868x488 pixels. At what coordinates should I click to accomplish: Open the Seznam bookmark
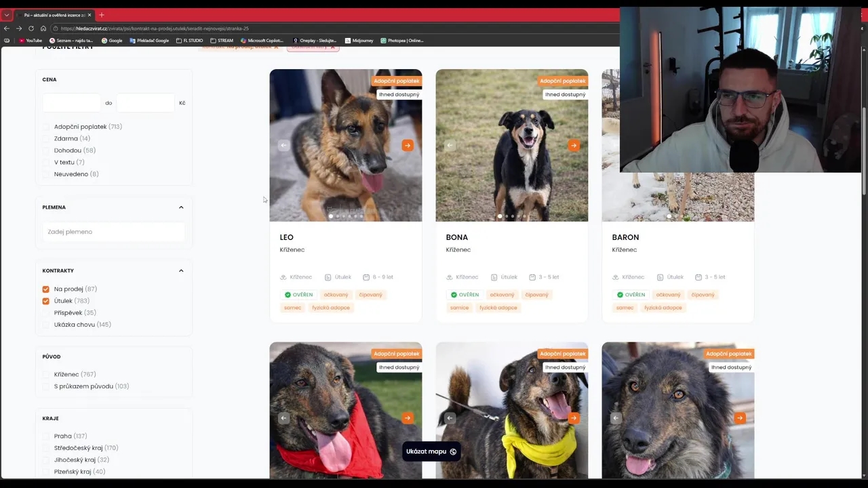coord(71,41)
